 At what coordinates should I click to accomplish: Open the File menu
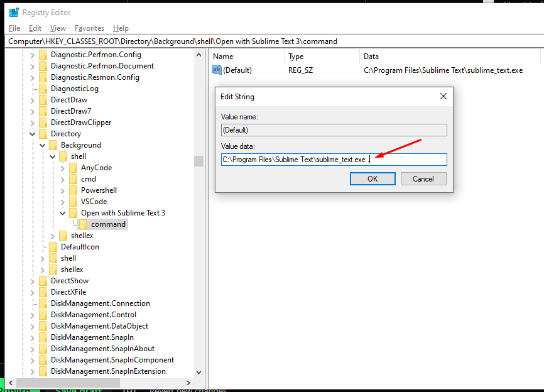(x=14, y=28)
